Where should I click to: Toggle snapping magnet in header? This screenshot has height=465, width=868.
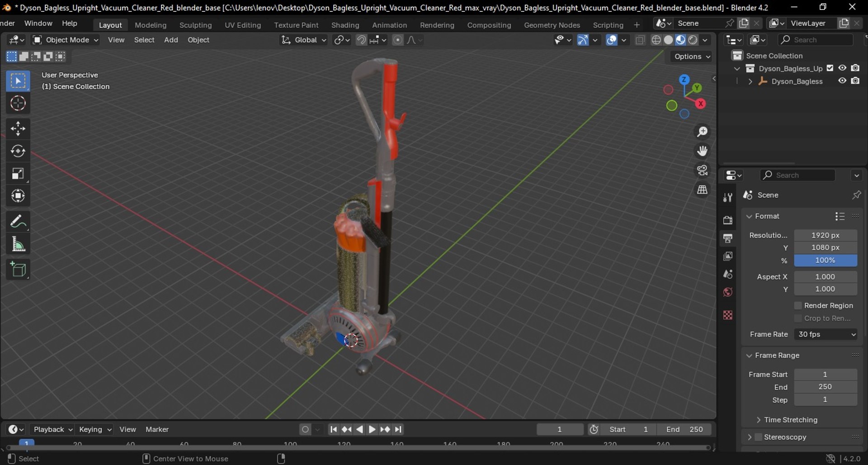[x=361, y=40]
